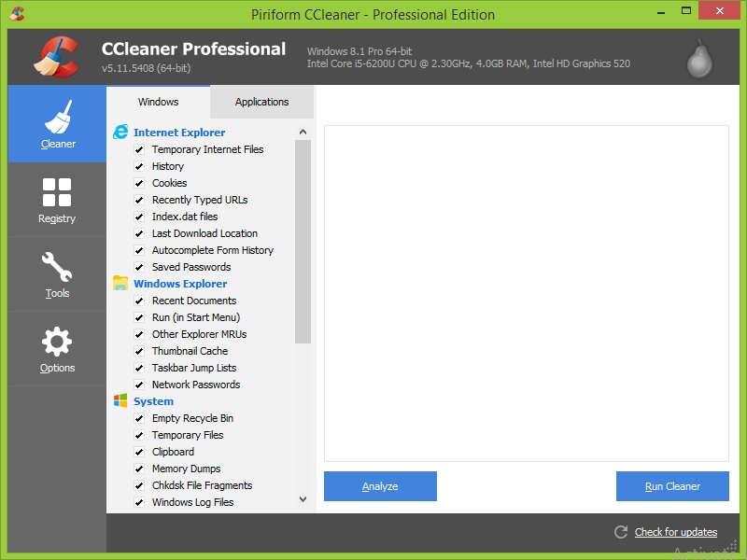
Task: Uncheck Temporary Files under System
Action: coord(139,435)
